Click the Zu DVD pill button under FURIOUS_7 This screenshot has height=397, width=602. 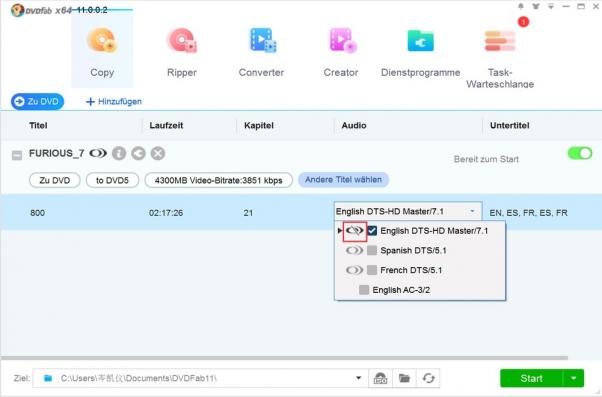pyautogui.click(x=55, y=180)
